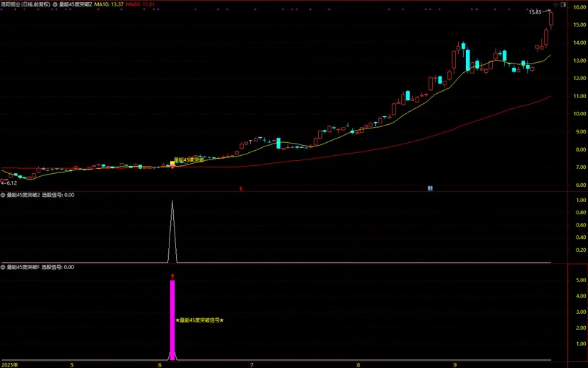Viewport: 588px width, 368px height.
Task: Click the 选股信号: 0.00 text in 量能45度突破2 panel
Action: tap(58, 195)
